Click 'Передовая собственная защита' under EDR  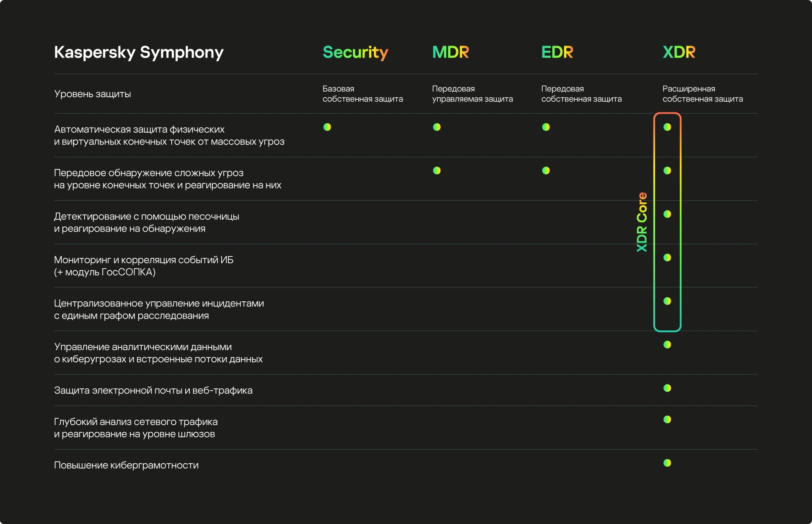point(582,94)
